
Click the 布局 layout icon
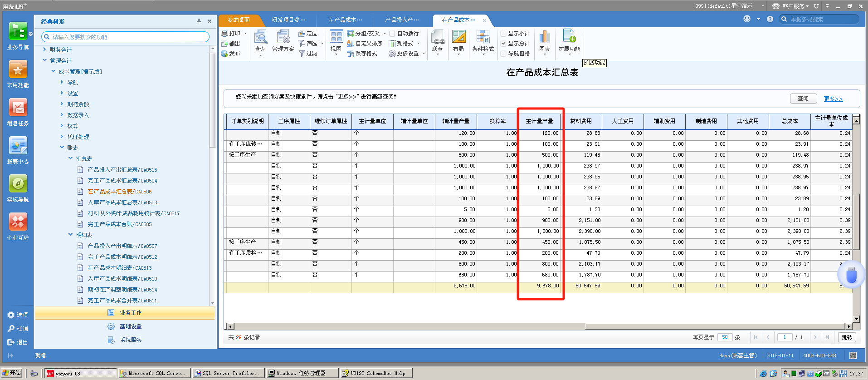458,37
